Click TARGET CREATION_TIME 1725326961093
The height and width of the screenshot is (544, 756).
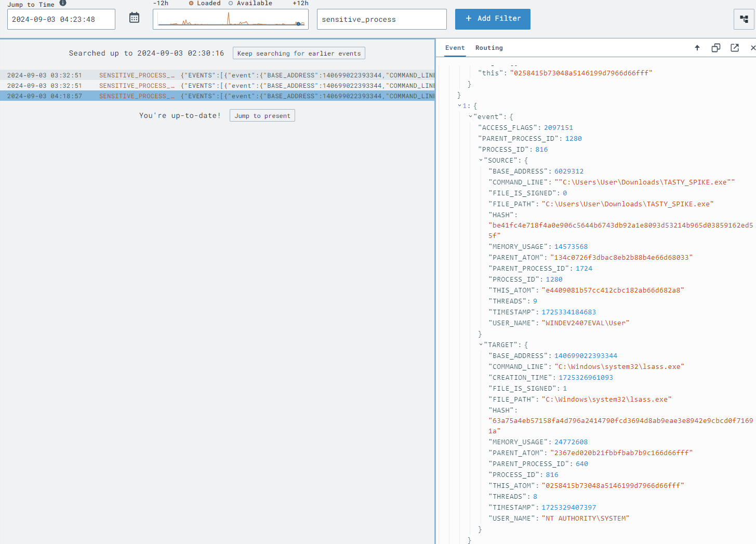[586, 378]
